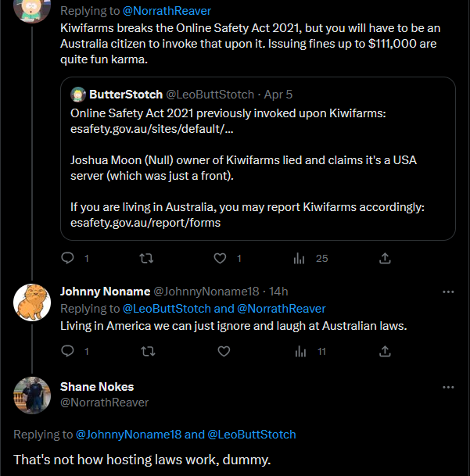Open @JohnnyNoname18 mention in Shane's reply

pyautogui.click(x=127, y=434)
